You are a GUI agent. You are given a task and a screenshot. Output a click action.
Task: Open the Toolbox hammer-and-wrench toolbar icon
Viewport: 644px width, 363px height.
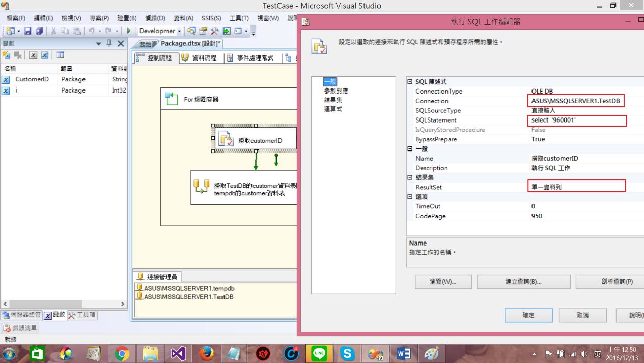(215, 31)
